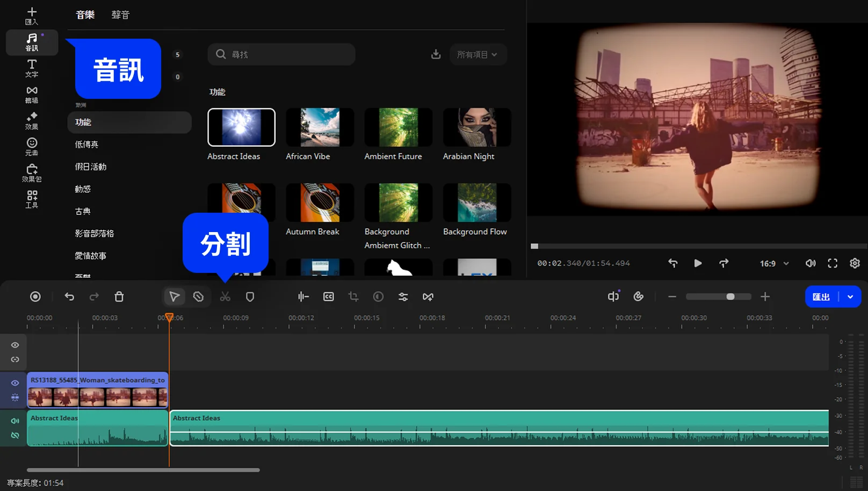Toggle eye icon on the top empty track

[15, 345]
